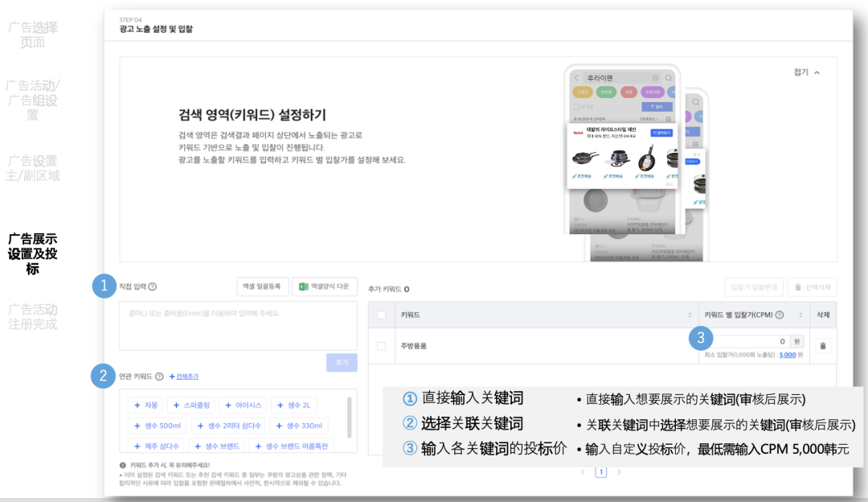Image resolution: width=868 pixels, height=502 pixels.
Task: Add the related keyword 생수 브랜드 여름특전
Action: (x=291, y=446)
